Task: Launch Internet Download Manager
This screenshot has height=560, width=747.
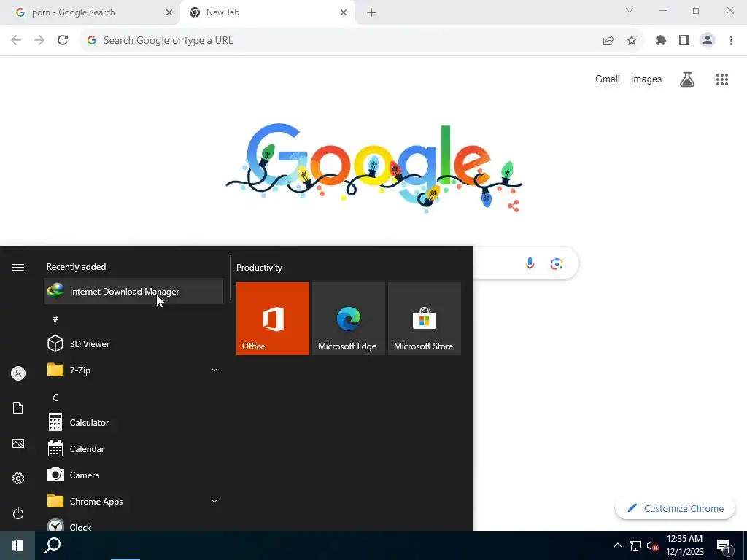Action: 133,291
